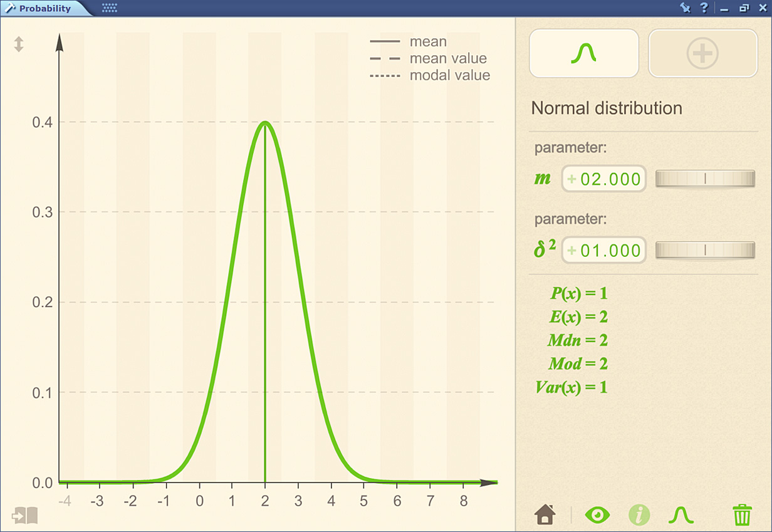Click the vertical resize arrows icon
The height and width of the screenshot is (532, 772).
pos(19,44)
